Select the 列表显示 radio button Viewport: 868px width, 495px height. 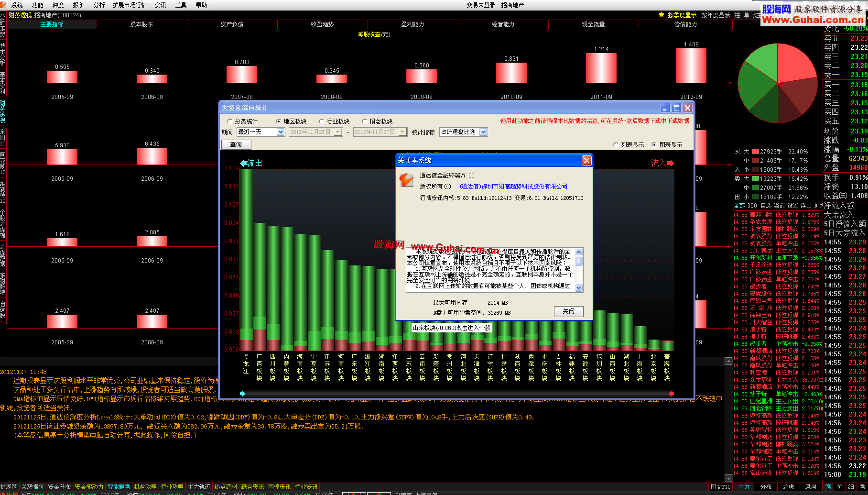[616, 145]
